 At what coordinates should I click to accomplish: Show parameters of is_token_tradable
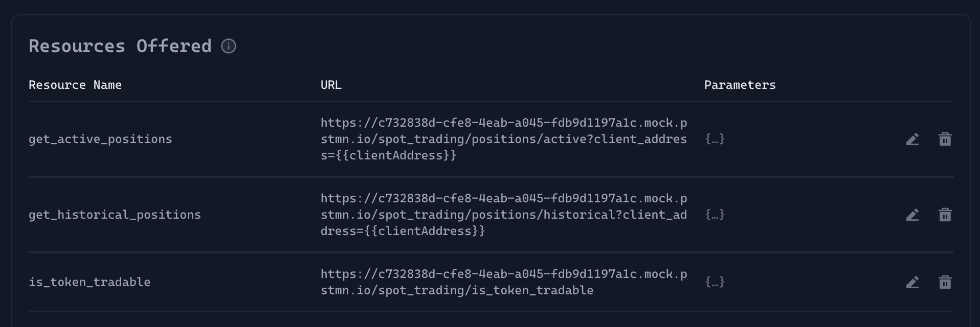715,282
